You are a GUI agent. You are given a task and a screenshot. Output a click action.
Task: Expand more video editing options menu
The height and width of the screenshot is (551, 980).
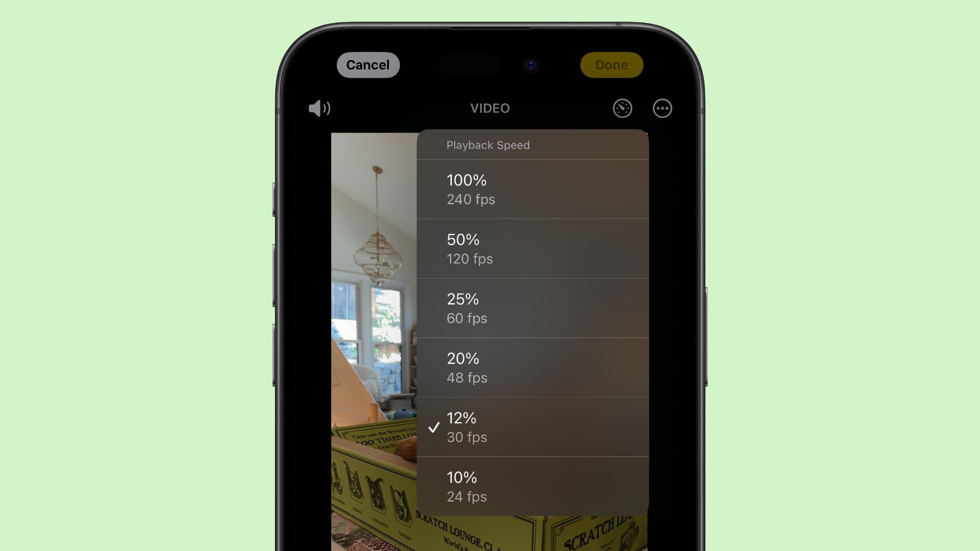coord(661,108)
